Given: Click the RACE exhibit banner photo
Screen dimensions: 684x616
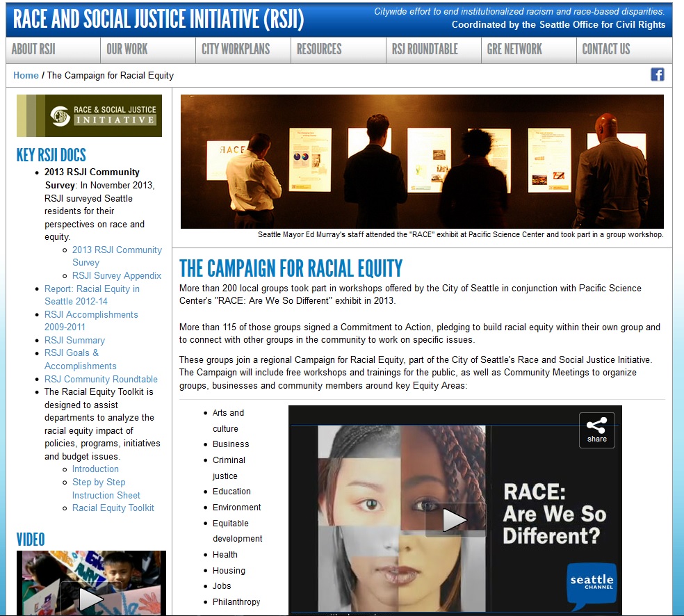Looking at the screenshot, I should 422,161.
